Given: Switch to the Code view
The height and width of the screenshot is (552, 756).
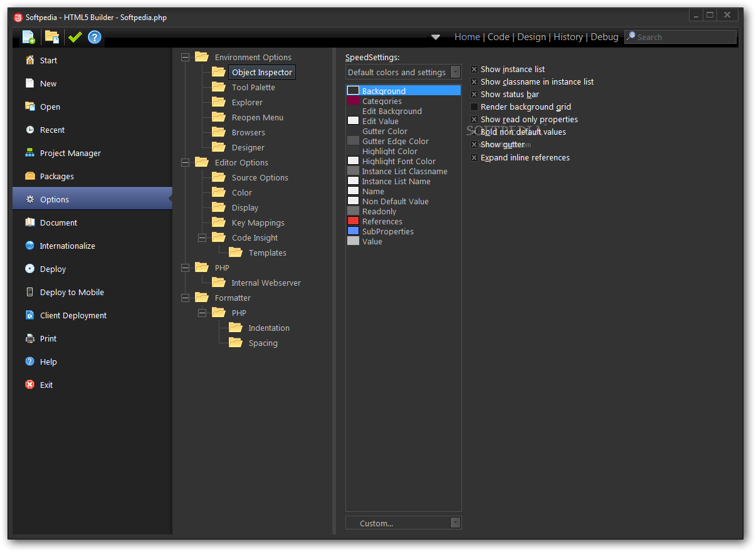Looking at the screenshot, I should tap(498, 37).
